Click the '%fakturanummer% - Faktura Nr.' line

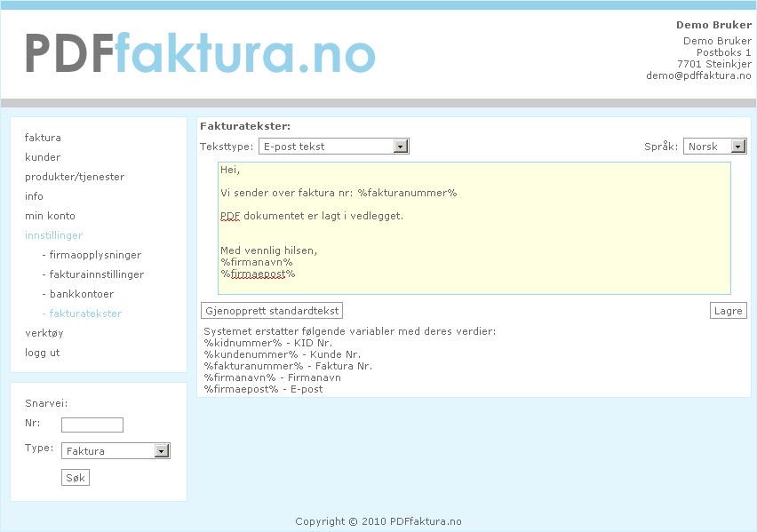288,367
